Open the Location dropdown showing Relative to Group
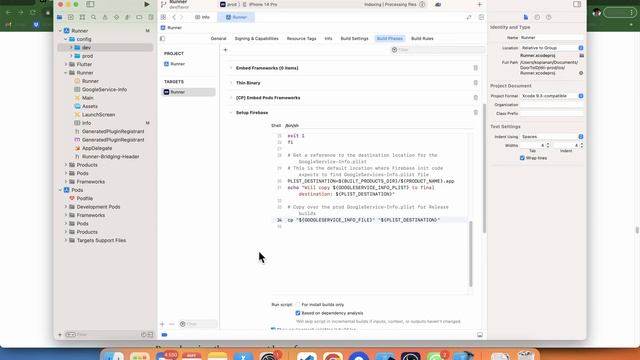The image size is (640, 360). (x=551, y=48)
